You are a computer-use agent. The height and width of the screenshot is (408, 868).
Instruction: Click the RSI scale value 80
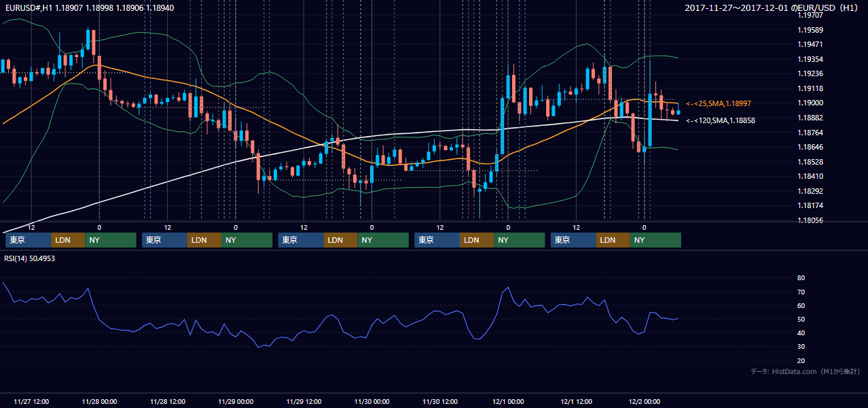pyautogui.click(x=801, y=278)
